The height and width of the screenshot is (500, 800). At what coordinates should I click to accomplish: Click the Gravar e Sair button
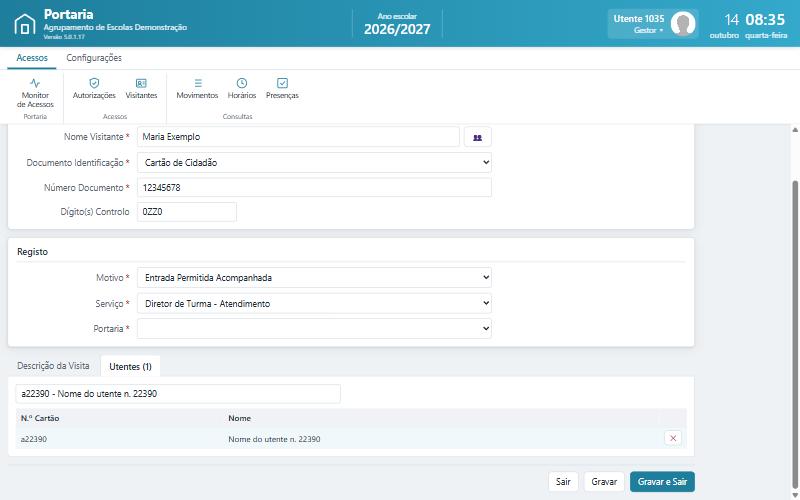(662, 482)
